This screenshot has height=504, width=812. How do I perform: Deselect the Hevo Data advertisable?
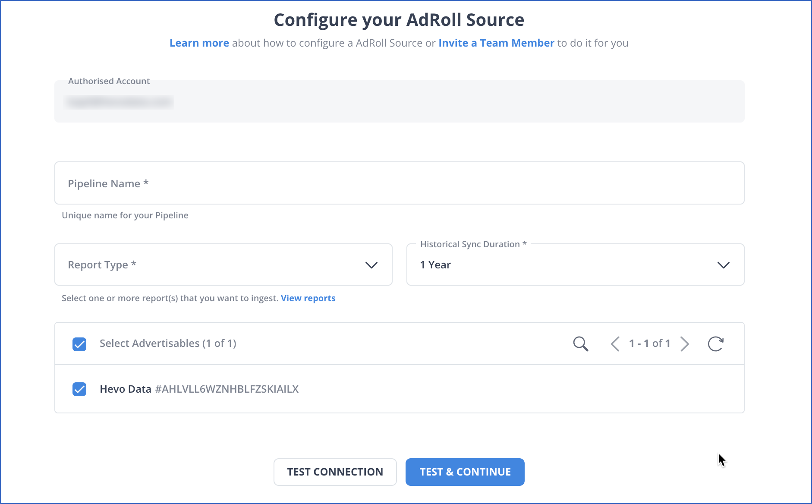tap(79, 389)
